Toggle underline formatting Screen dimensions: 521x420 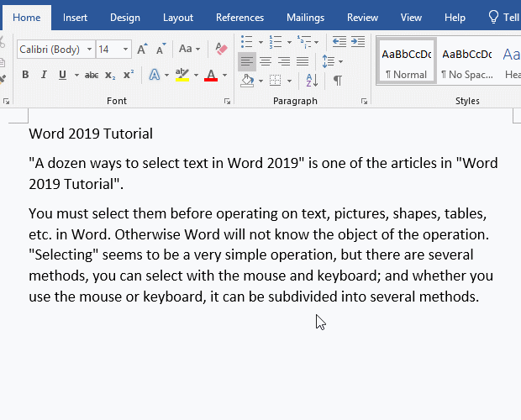click(x=62, y=75)
